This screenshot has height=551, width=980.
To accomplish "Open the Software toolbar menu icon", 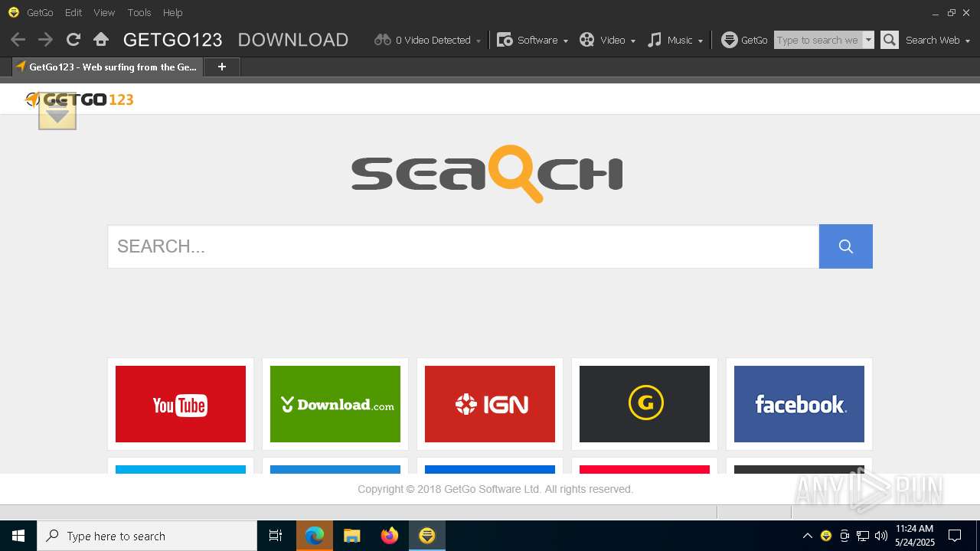I will coord(505,40).
